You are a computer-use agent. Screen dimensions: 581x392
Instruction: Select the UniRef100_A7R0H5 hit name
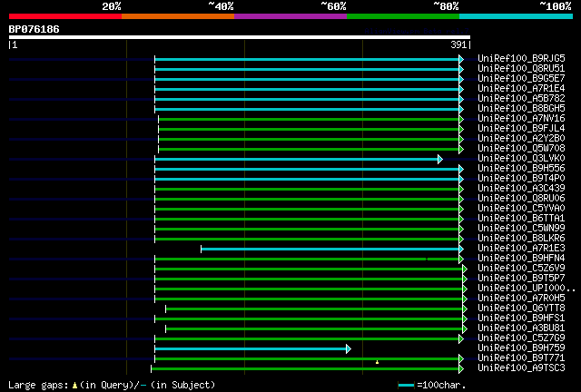tap(521, 299)
